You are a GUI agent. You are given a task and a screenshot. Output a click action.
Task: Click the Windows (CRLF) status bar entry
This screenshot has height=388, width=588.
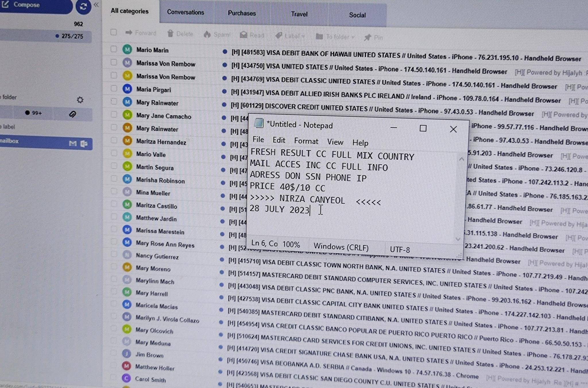pos(341,247)
